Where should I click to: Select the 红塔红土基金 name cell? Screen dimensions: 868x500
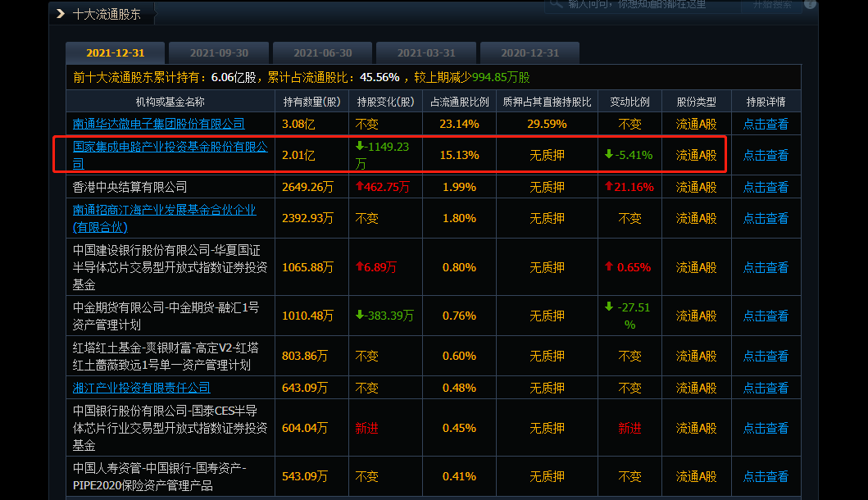170,356
